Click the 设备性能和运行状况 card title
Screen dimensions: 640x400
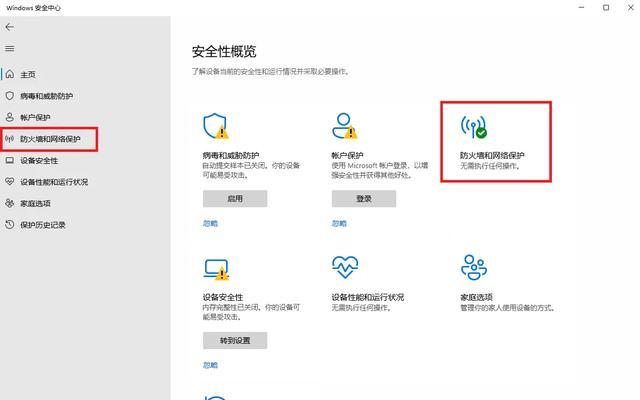click(x=368, y=297)
